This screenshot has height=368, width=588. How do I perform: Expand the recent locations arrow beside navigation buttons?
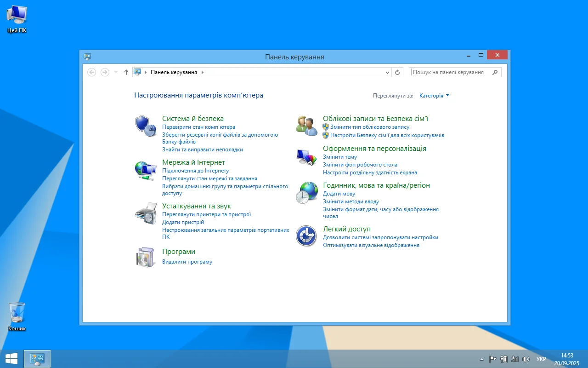(x=116, y=72)
